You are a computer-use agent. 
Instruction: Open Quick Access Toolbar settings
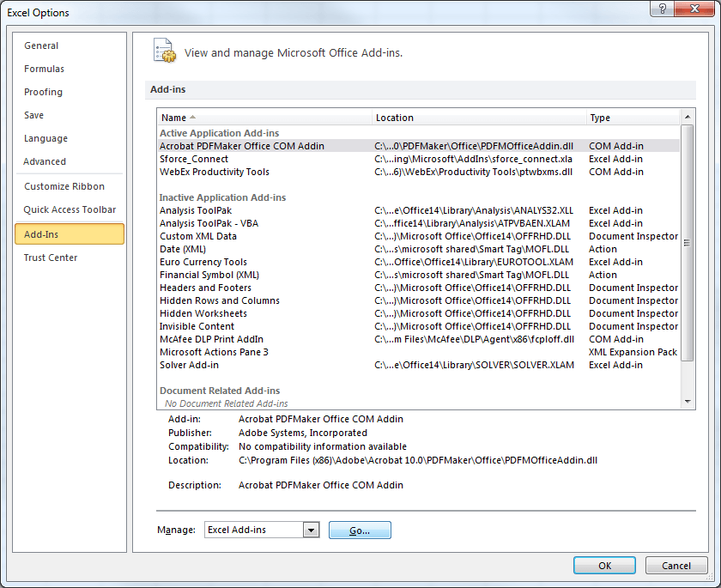[70, 209]
